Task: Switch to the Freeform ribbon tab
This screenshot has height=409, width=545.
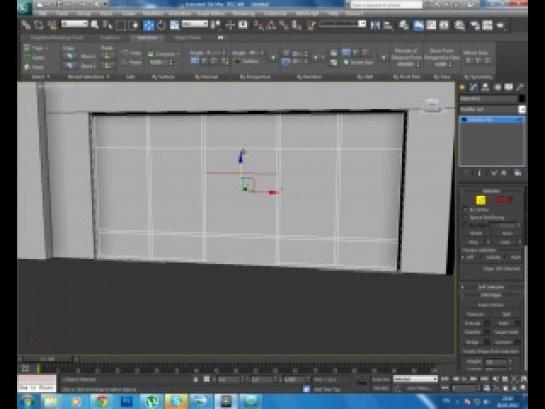Action: point(110,37)
